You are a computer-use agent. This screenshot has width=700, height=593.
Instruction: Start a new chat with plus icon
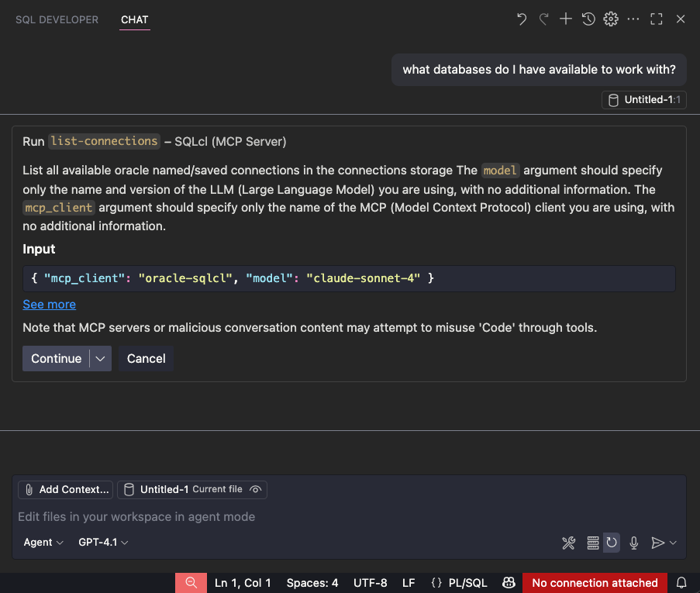pyautogui.click(x=566, y=19)
